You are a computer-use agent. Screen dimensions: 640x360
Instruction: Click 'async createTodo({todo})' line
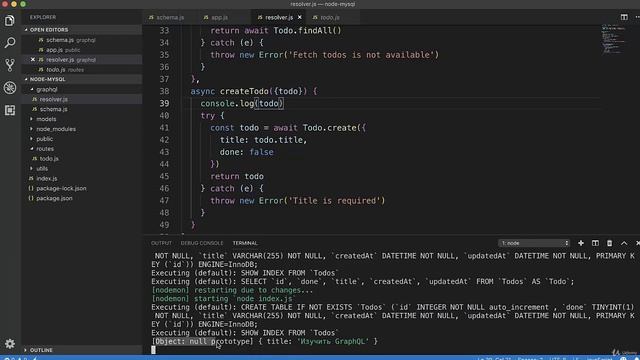[253, 91]
